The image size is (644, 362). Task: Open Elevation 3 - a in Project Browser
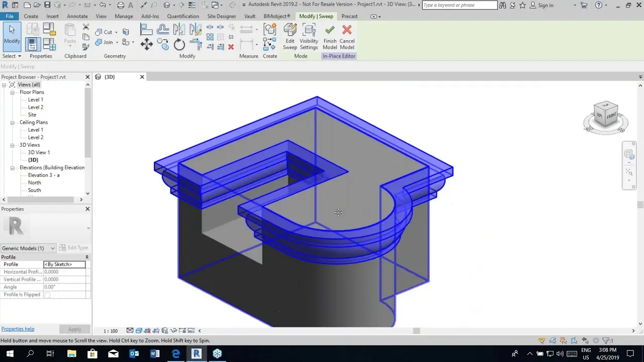[44, 175]
